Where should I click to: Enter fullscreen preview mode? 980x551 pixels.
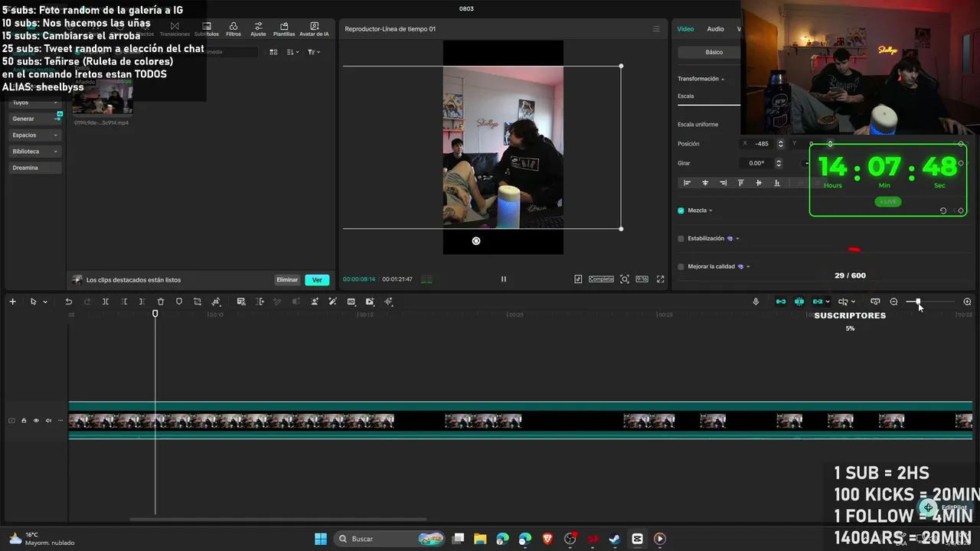[660, 279]
